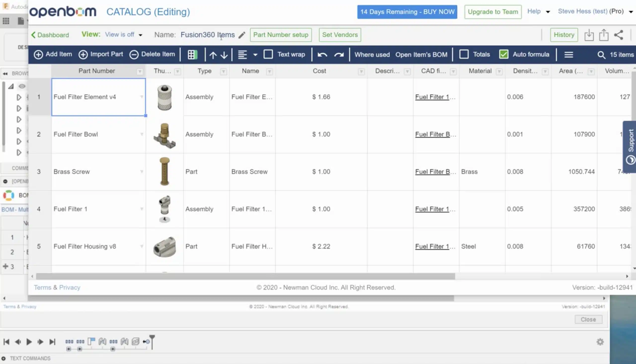636x364 pixels.
Task: Click the text alignment icon
Action: [242, 54]
